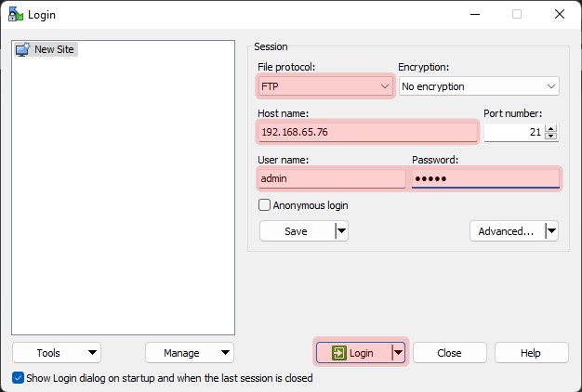Click the Host name input field
This screenshot has height=392, width=582.
(x=366, y=132)
